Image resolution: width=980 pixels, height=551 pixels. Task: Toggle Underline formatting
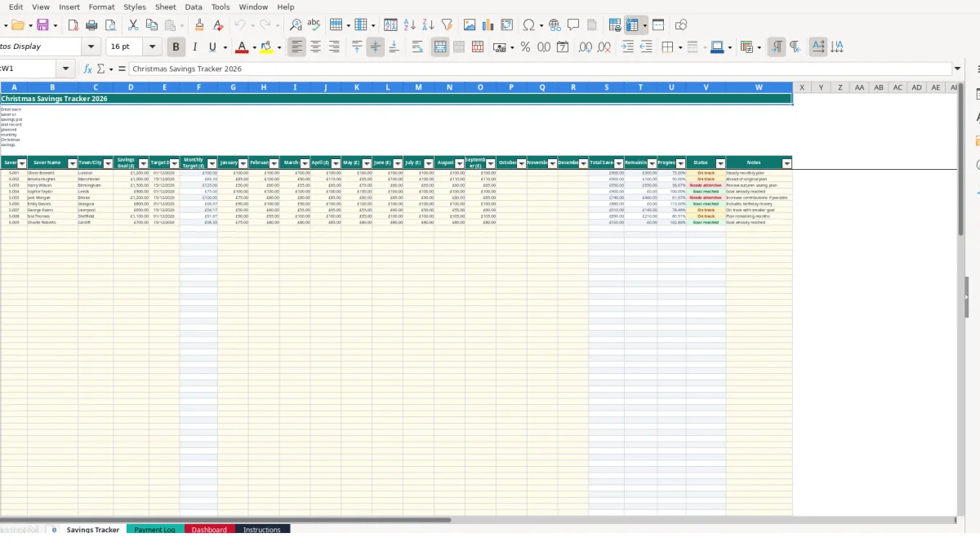click(x=212, y=47)
